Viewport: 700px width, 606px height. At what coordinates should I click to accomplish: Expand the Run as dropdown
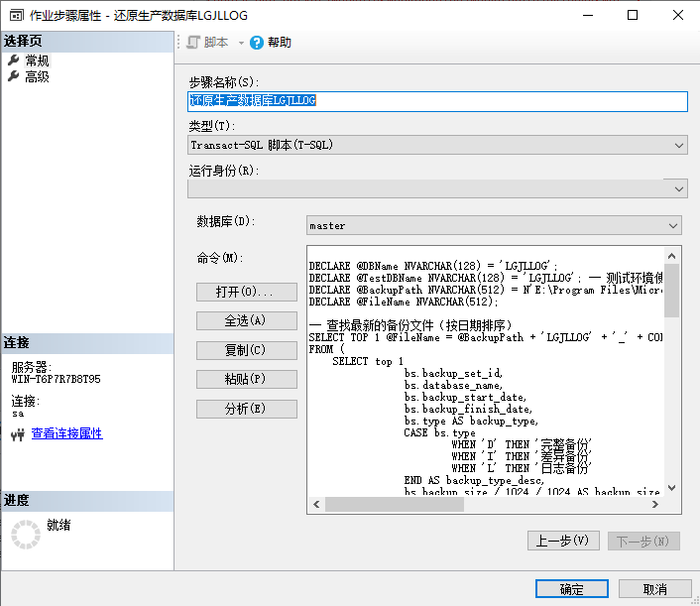click(x=437, y=188)
